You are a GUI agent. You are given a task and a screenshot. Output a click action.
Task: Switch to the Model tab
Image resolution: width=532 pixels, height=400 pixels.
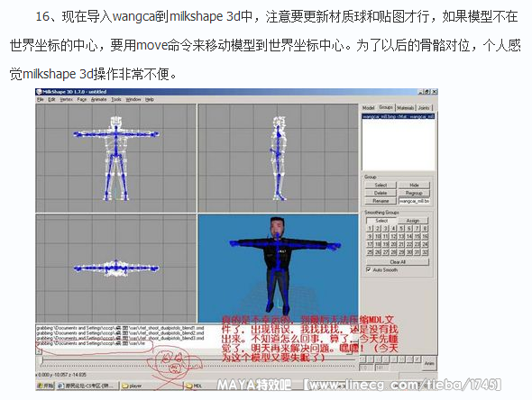(x=369, y=107)
